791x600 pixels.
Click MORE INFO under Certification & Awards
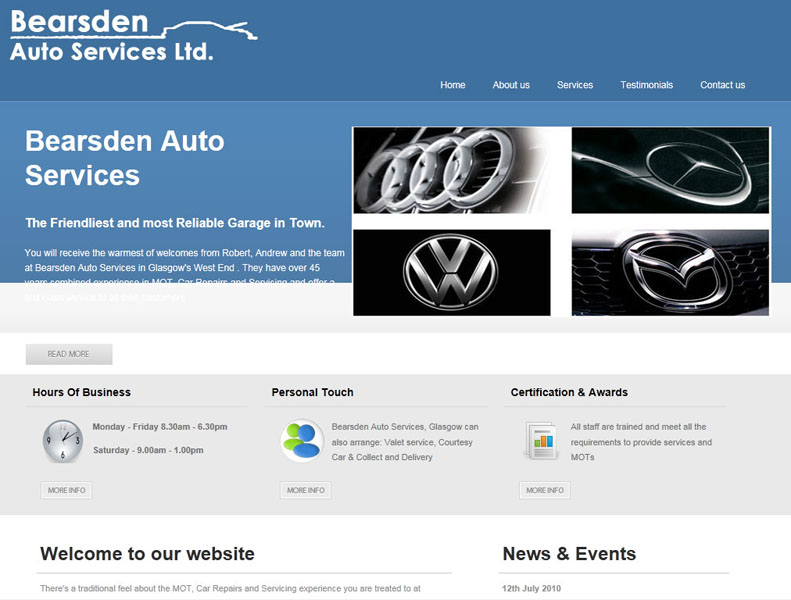coord(545,490)
